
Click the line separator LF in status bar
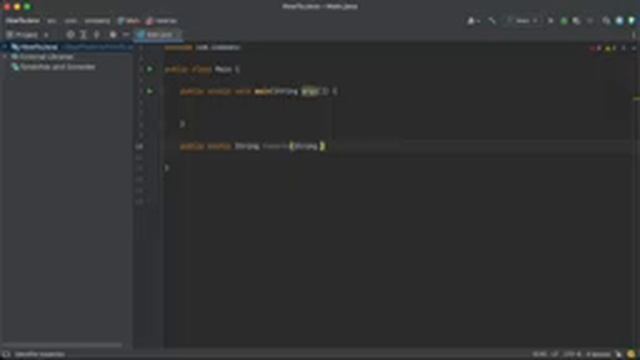click(x=555, y=354)
